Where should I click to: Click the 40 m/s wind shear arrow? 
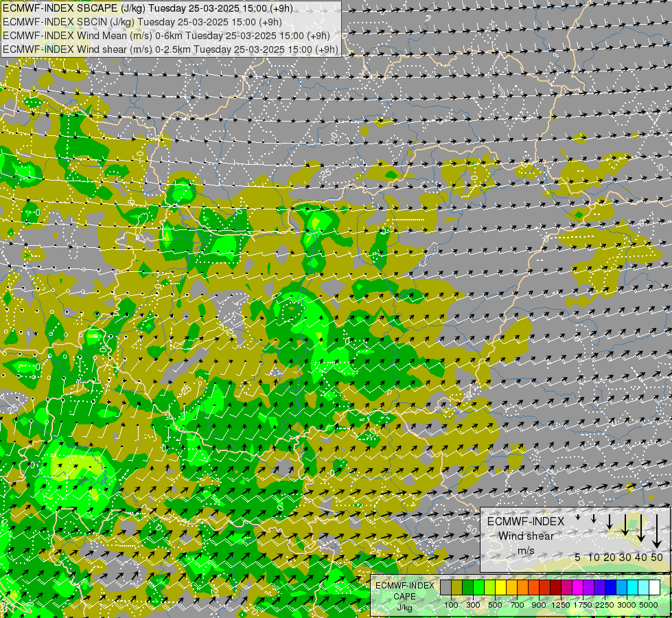641,528
